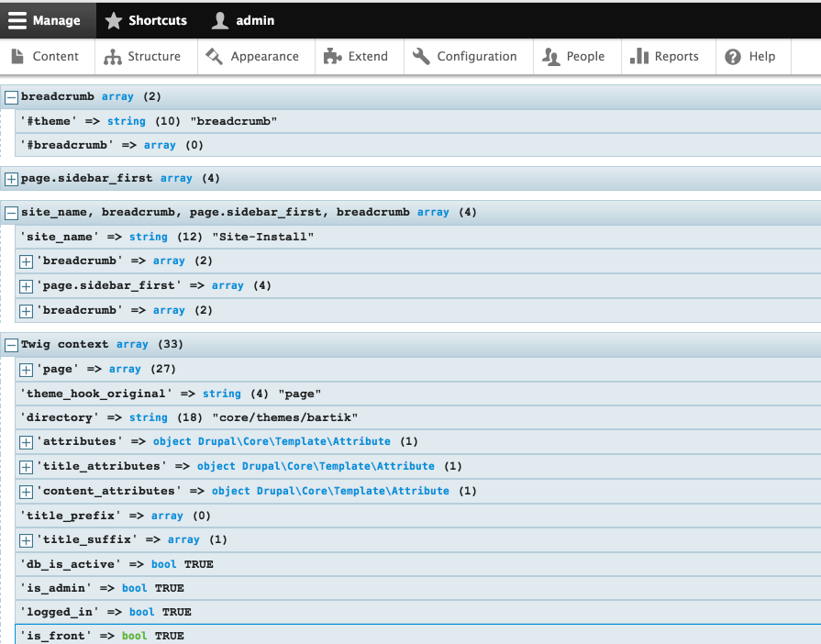Select the 'is_admin' bool TRUE row
The image size is (821, 644).
click(417, 588)
